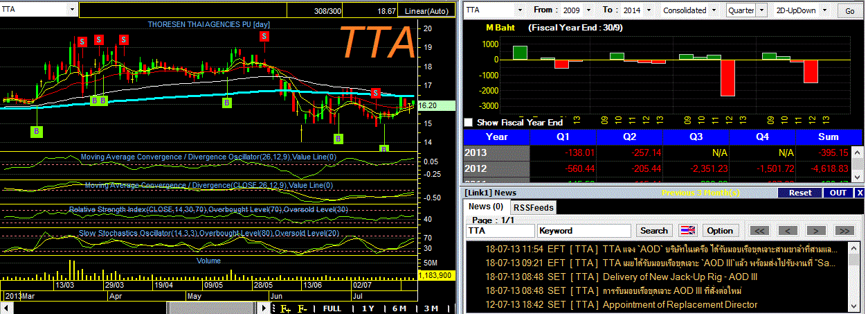Click green B buy signal in mid-June

coord(338,139)
